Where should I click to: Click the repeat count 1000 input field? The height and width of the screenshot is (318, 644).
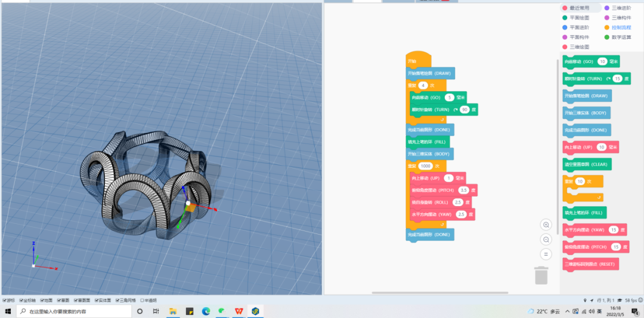click(425, 166)
